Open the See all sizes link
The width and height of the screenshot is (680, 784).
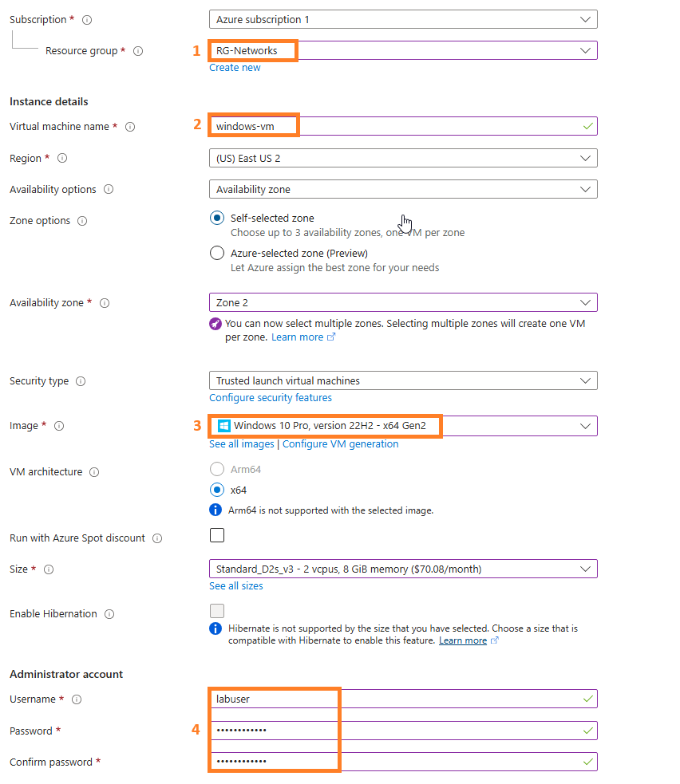[235, 586]
